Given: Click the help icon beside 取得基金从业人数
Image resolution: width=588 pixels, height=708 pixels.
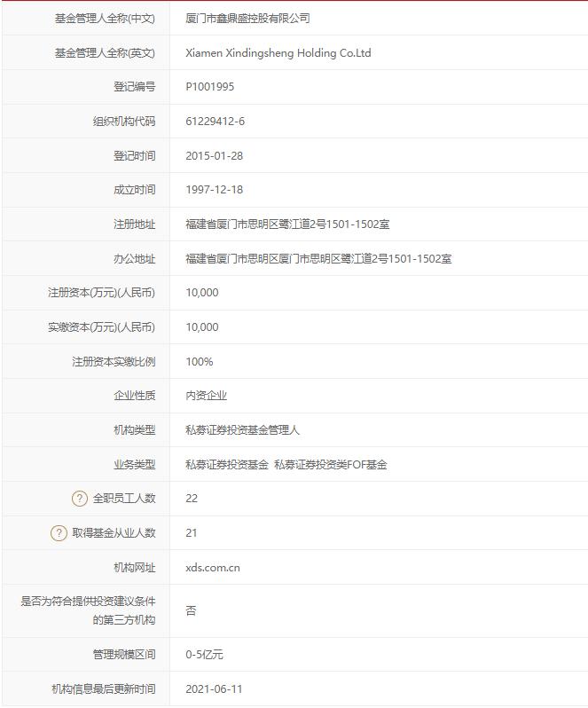Looking at the screenshot, I should (x=59, y=533).
